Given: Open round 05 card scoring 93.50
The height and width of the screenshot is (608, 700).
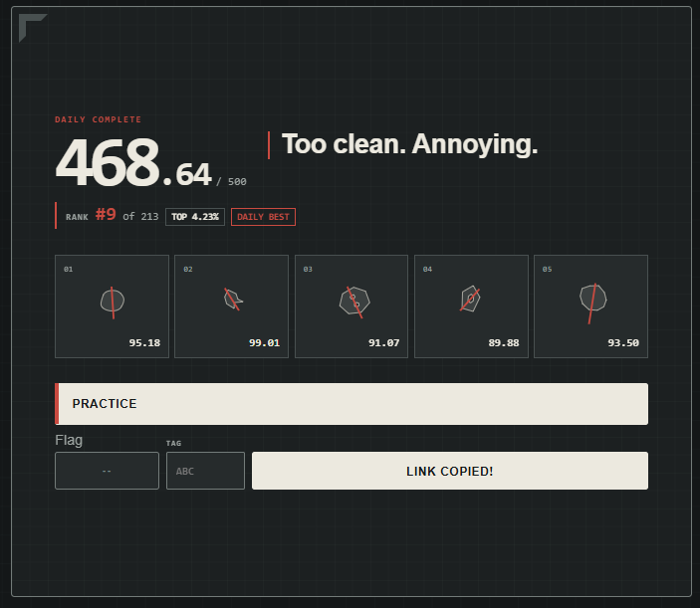Looking at the screenshot, I should 590,306.
